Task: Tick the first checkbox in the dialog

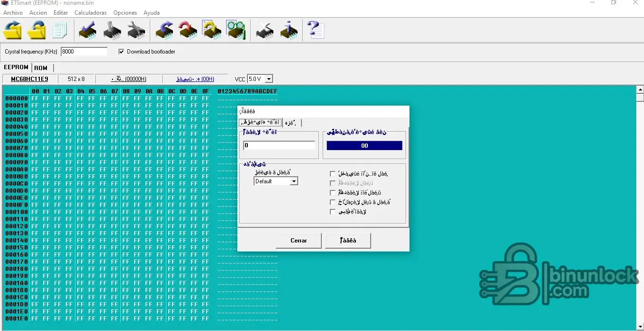Action: (x=333, y=174)
